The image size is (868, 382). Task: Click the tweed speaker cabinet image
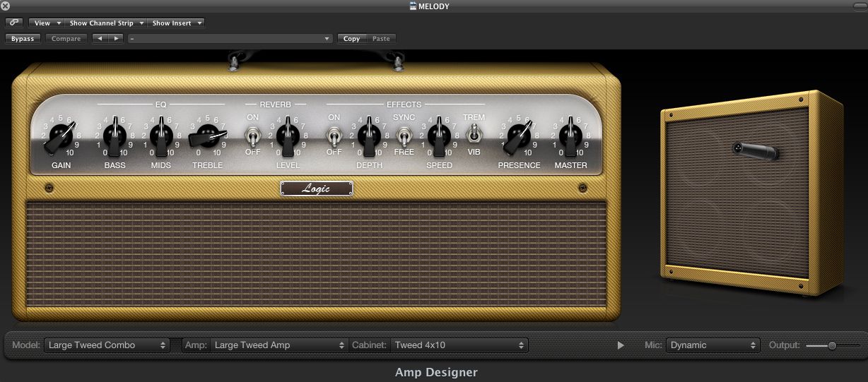[x=751, y=194]
